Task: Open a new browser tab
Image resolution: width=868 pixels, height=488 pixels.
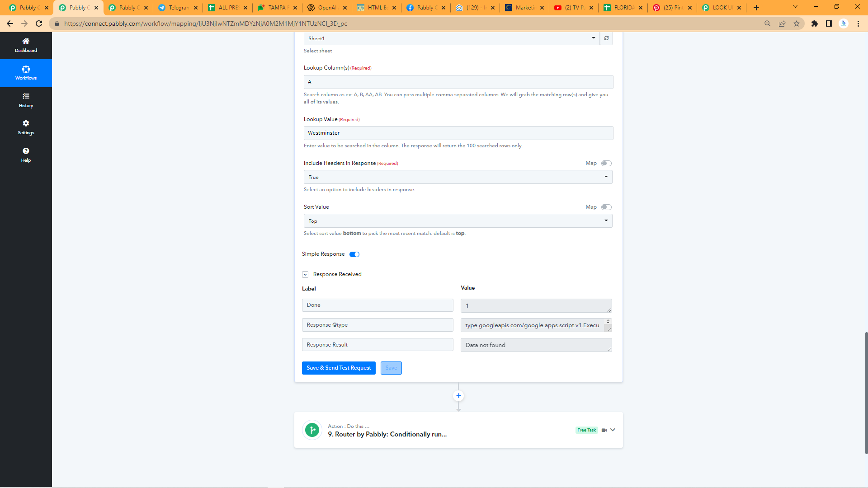Action: point(756,8)
